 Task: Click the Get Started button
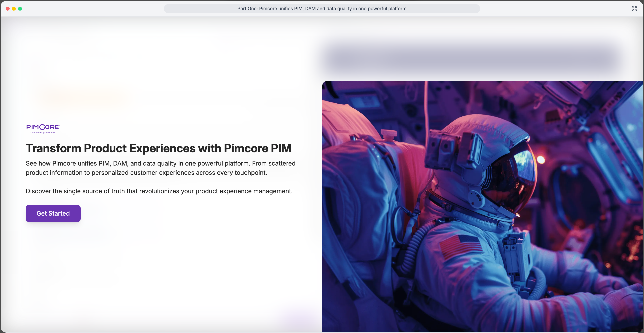(53, 213)
